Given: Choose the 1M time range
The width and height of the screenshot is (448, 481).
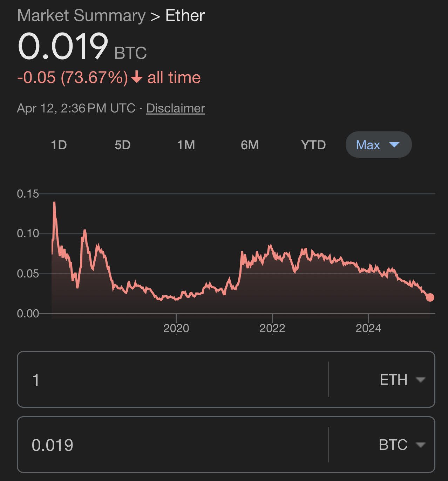Looking at the screenshot, I should click(186, 145).
